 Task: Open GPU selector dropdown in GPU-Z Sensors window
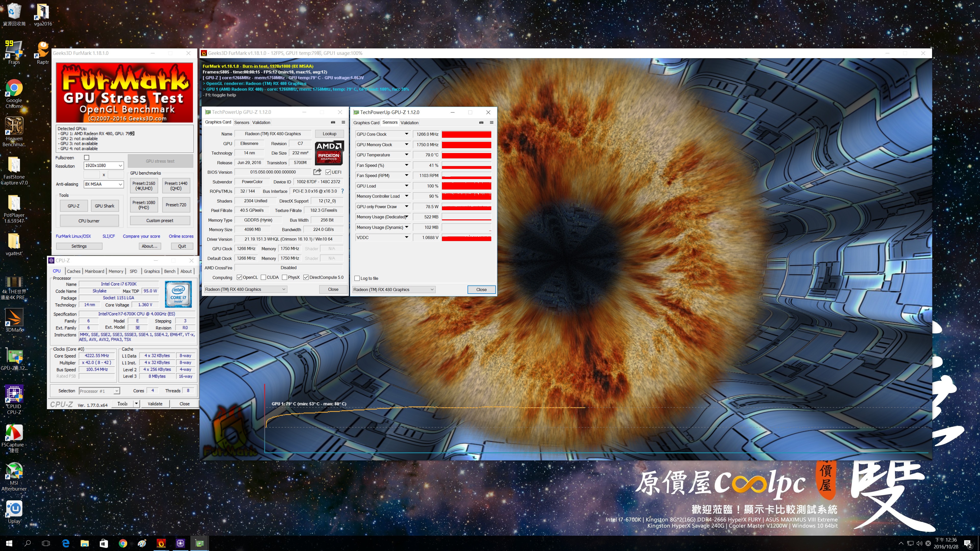394,289
